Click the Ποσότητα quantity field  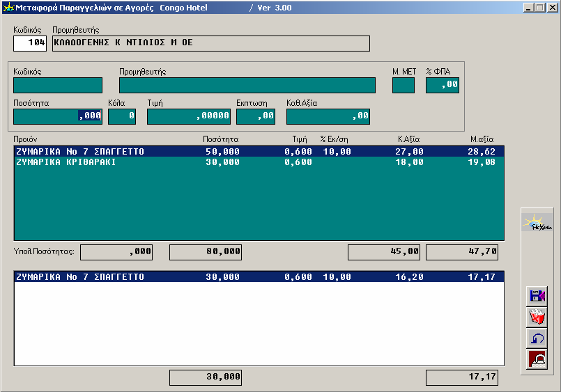58,116
